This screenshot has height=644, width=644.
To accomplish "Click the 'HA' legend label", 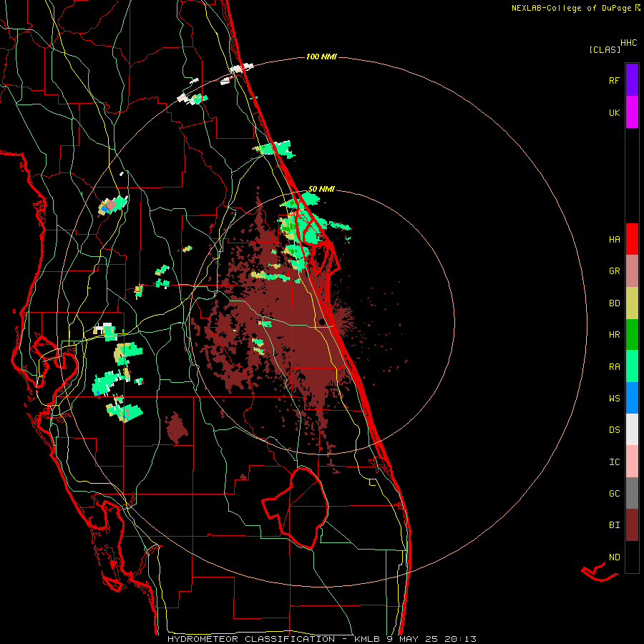I will tap(614, 240).
